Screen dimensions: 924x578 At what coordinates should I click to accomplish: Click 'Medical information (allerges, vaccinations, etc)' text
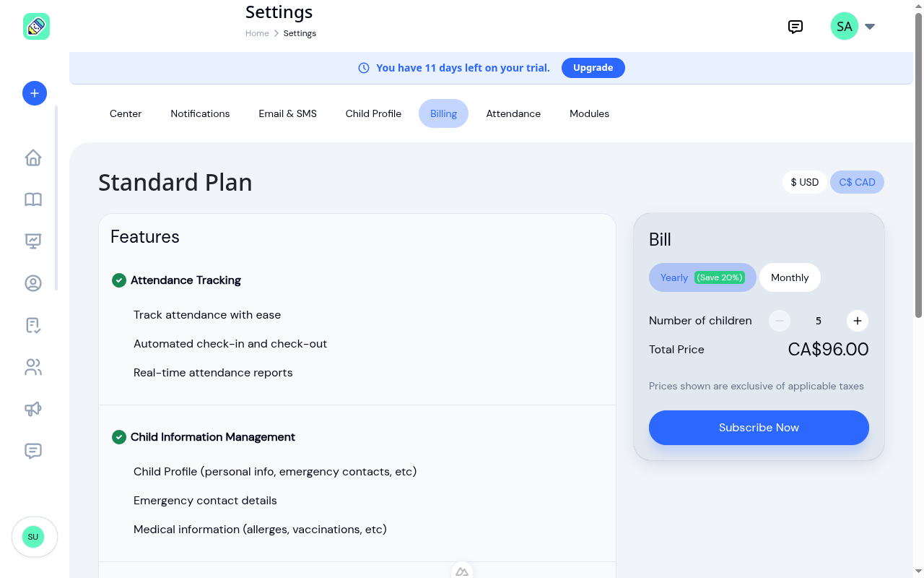point(260,530)
